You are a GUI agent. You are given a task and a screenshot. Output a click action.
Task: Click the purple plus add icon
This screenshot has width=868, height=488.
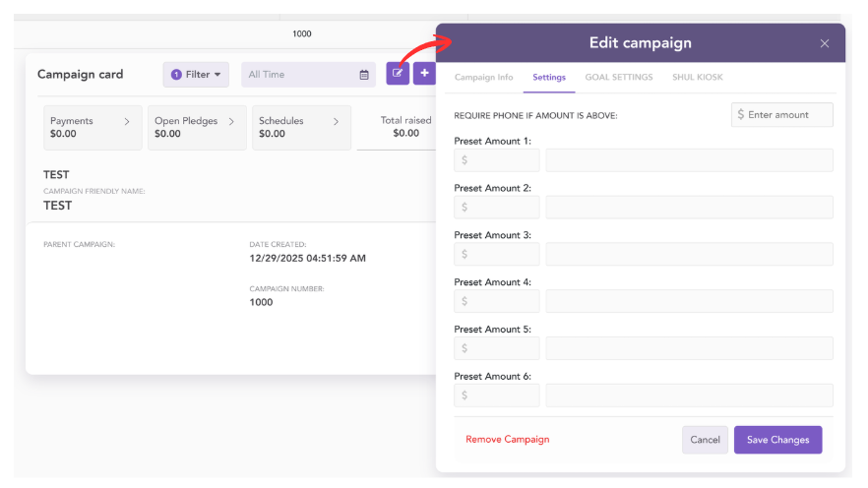[424, 74]
